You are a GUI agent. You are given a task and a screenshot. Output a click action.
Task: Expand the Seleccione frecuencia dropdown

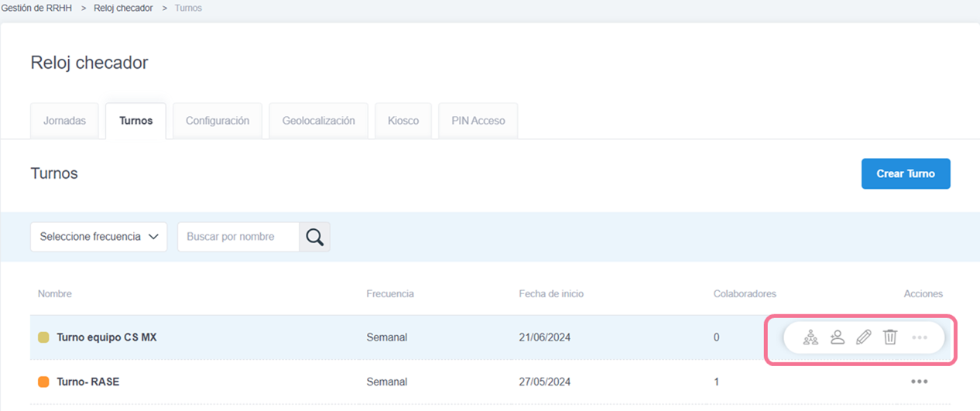tap(99, 237)
